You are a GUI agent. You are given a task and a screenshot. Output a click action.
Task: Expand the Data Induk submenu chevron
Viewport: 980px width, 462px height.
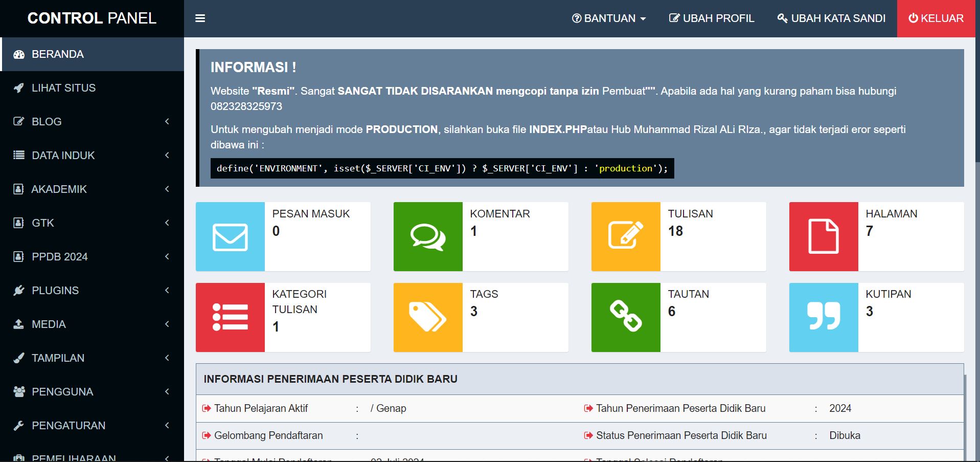[x=167, y=156]
